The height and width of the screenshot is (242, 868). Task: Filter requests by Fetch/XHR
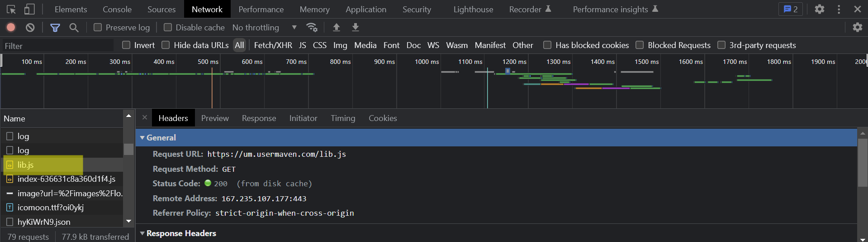pos(273,45)
